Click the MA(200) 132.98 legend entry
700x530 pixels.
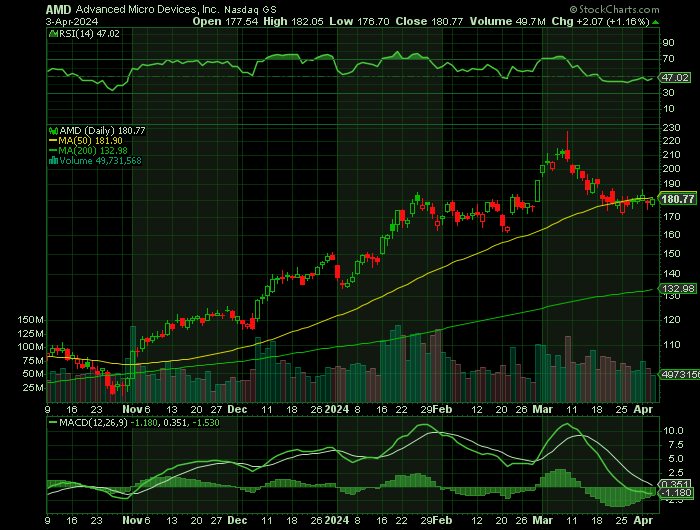tap(93, 151)
